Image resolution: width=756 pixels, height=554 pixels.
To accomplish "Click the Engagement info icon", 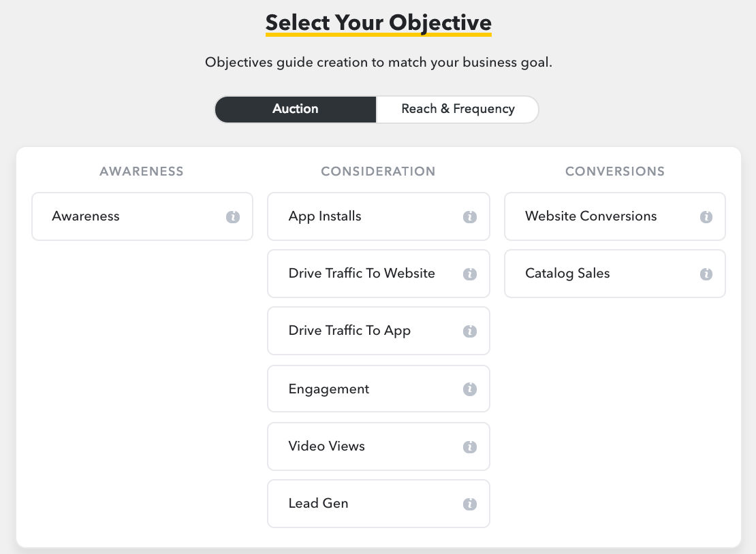I will point(469,389).
